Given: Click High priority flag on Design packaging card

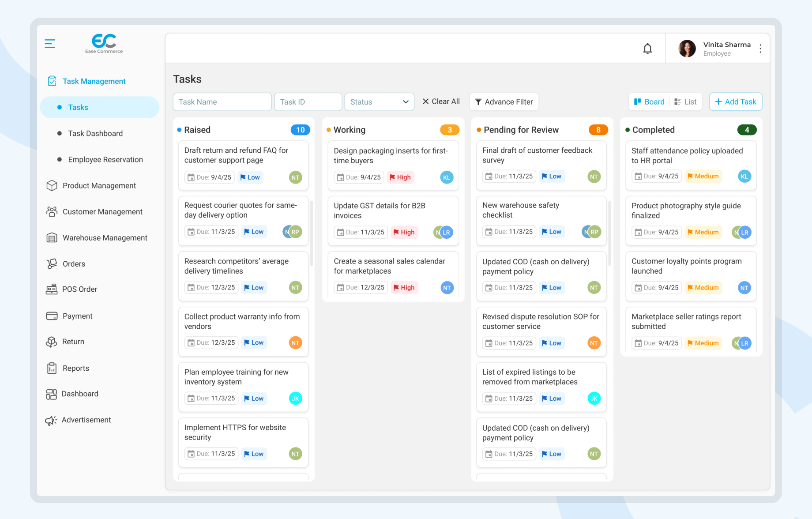Looking at the screenshot, I should point(400,177).
